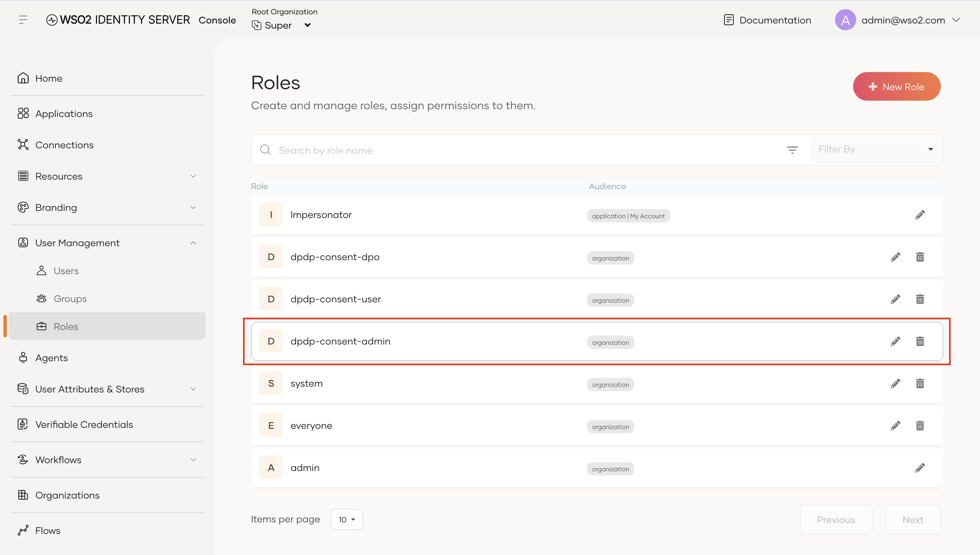Select Roles in the sidebar

point(107,326)
